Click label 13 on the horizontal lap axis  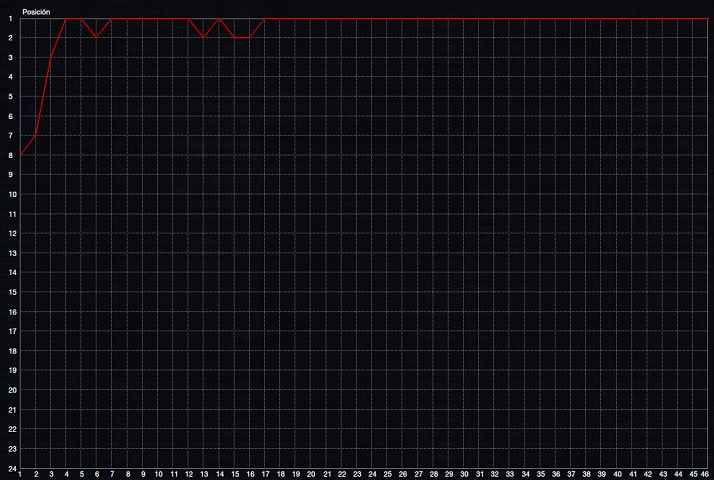point(204,475)
